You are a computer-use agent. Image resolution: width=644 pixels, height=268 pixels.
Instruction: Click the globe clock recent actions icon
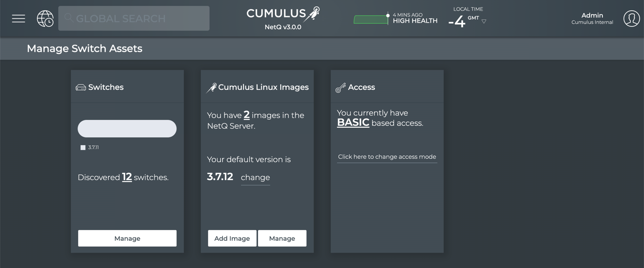tap(45, 18)
